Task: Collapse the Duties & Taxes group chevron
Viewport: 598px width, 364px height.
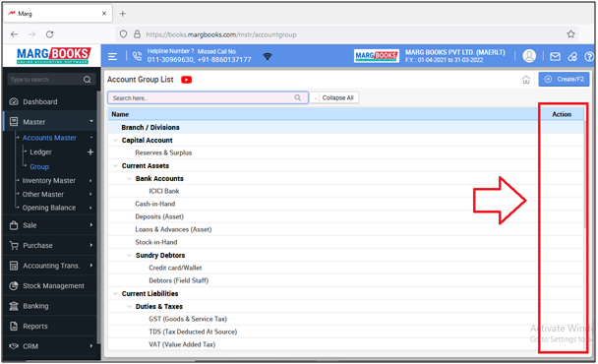Action: click(129, 306)
